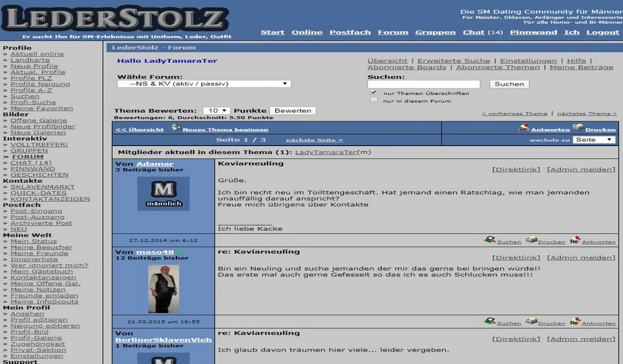This screenshot has width=623, height=364.
Task: Open the rating points dropdown showing 10
Action: (x=216, y=111)
